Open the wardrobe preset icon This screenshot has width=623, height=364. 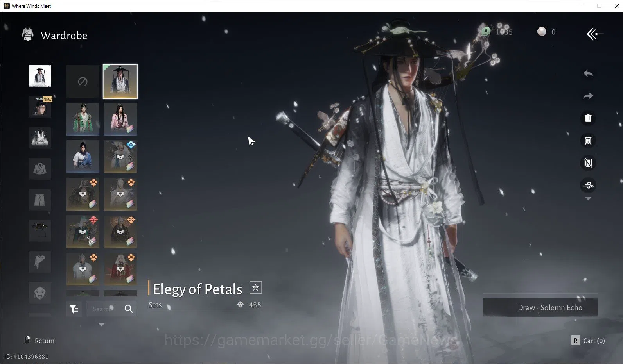click(x=588, y=141)
